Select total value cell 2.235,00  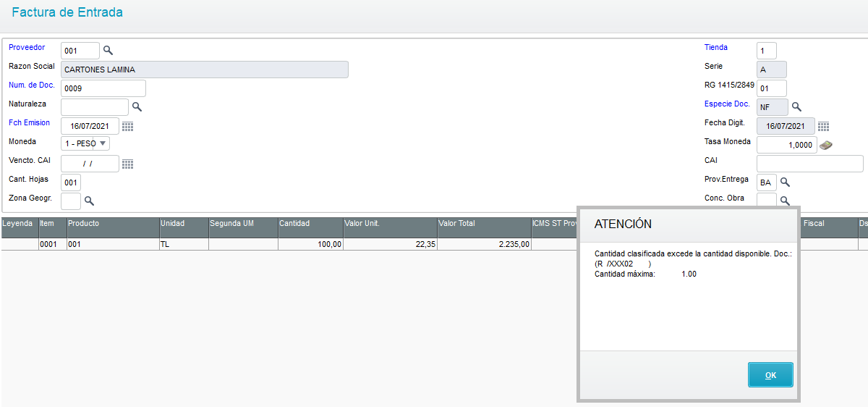coord(484,245)
